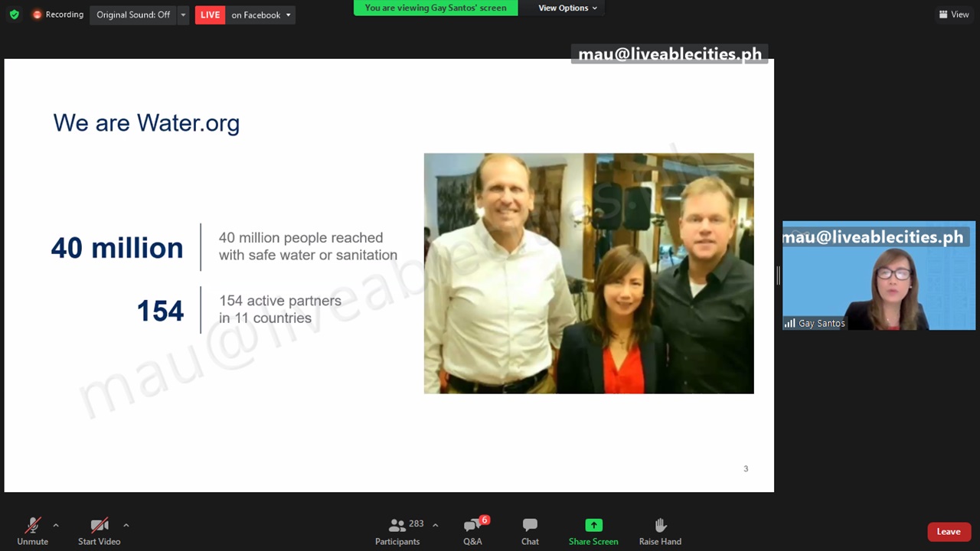Click the divider handle between slide and video

coord(778,275)
